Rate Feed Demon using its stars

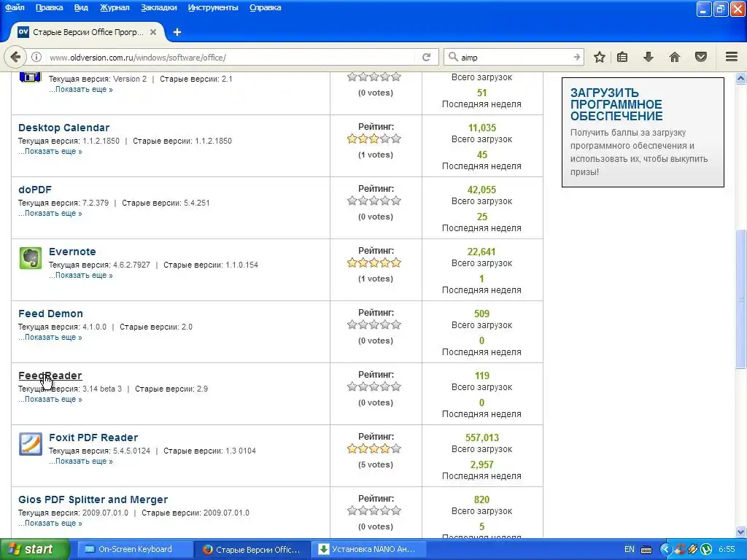374,324
